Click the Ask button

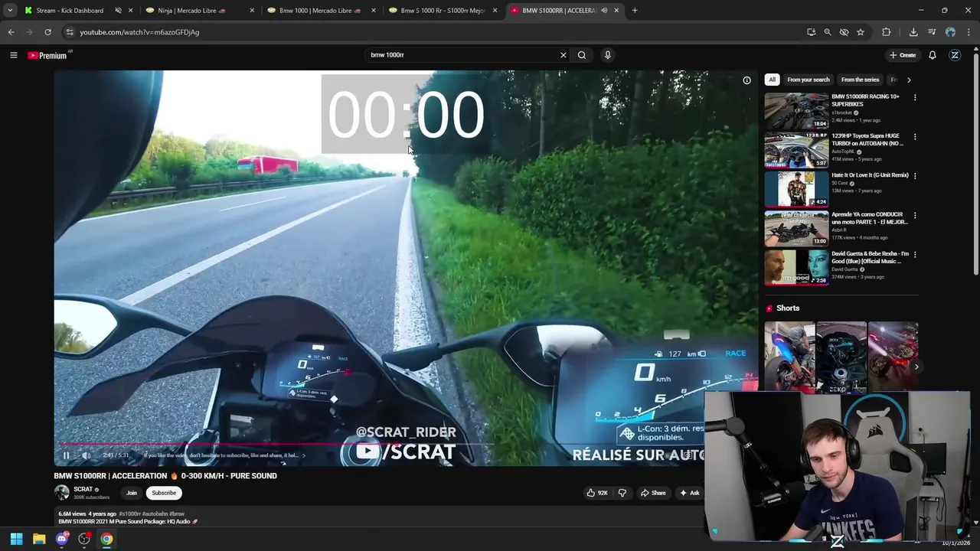[690, 493]
